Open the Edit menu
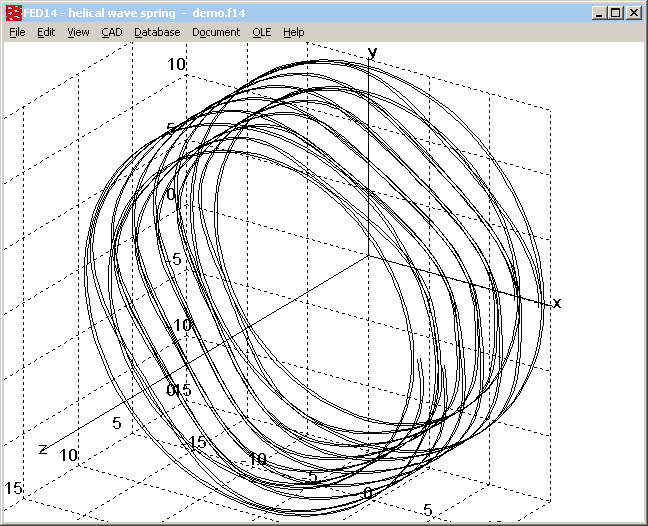Viewport: 648px width, 526px height. click(46, 32)
